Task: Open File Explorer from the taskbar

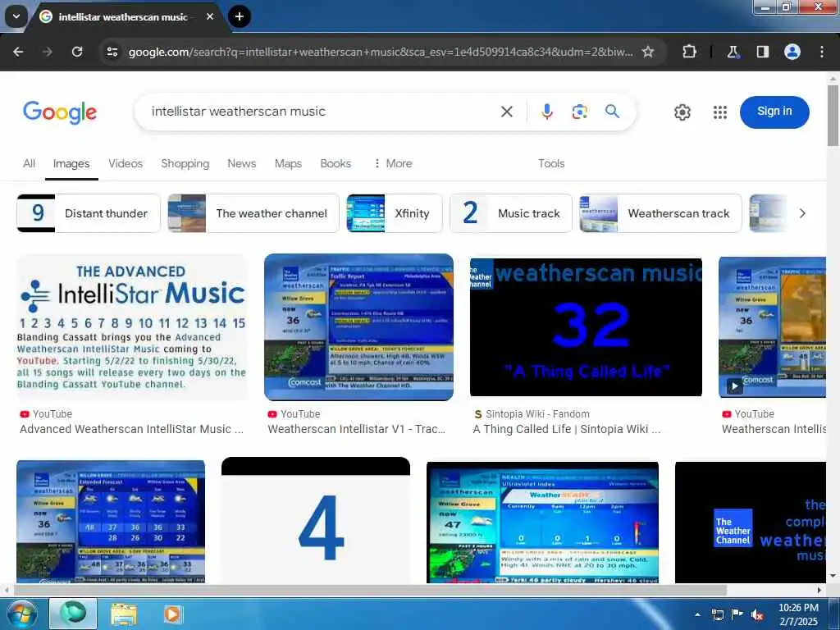Action: tap(124, 614)
